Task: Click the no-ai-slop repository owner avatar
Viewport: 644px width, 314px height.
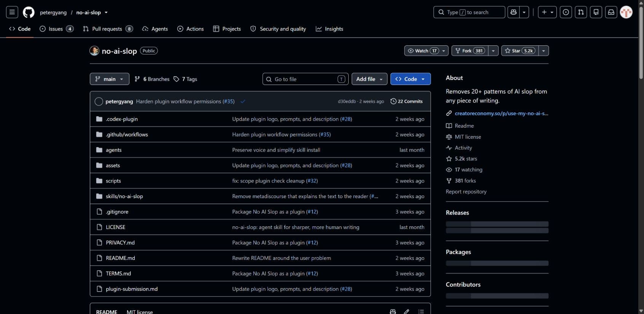Action: click(94, 51)
